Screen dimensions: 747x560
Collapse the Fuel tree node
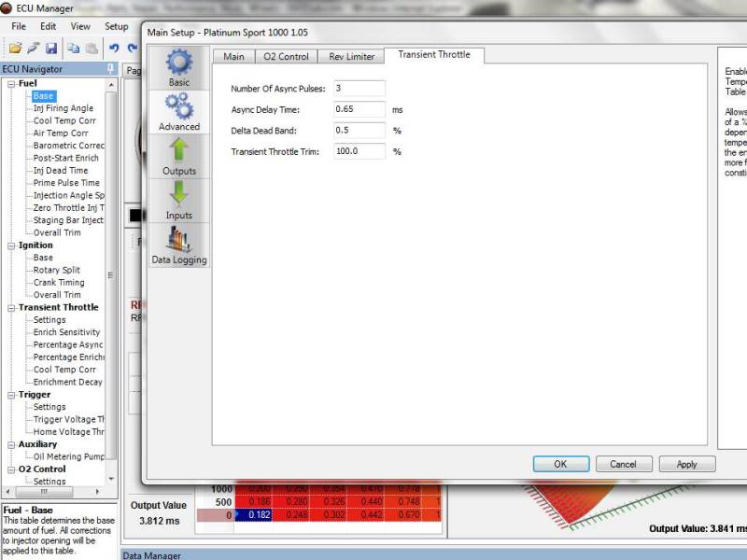coord(11,84)
